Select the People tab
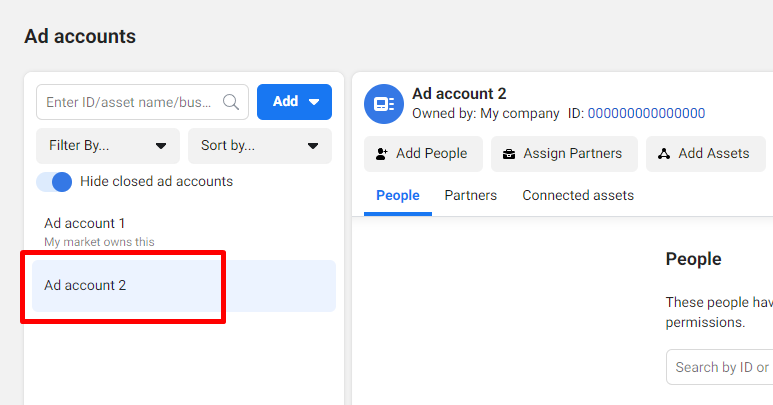The image size is (773, 405). click(397, 196)
